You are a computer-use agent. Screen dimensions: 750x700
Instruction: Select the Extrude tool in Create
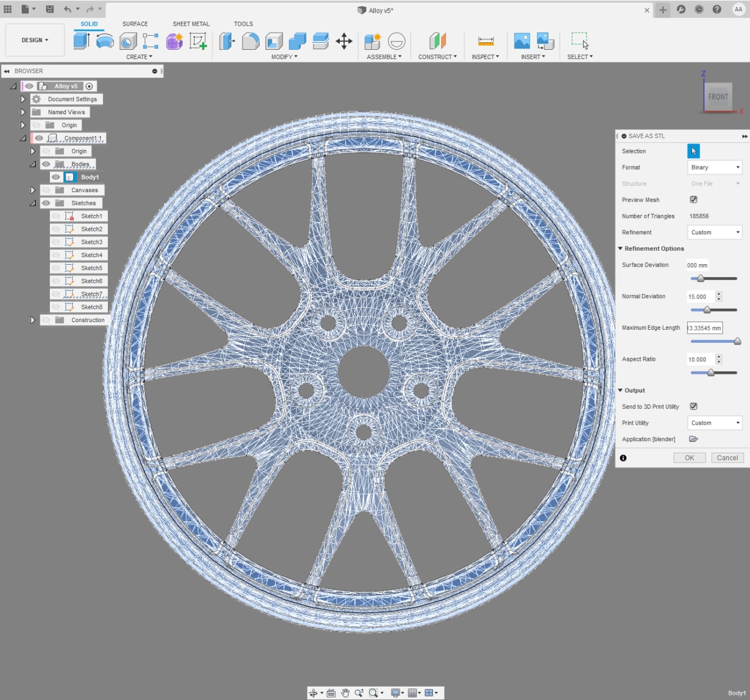point(81,40)
